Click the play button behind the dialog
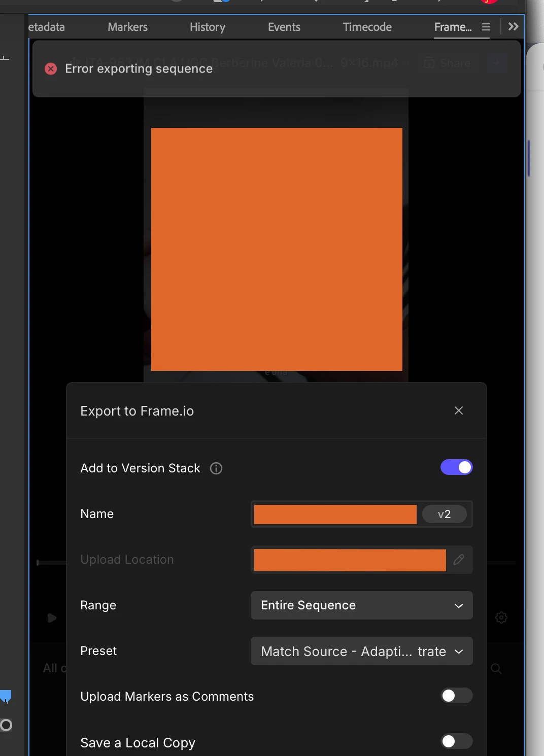 coord(52,617)
